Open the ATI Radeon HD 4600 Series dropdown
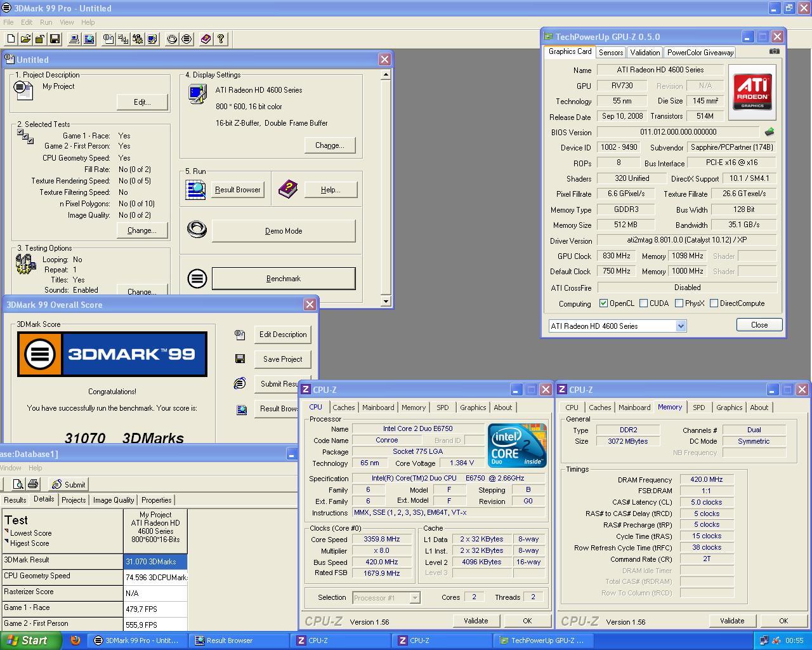Screen dimensions: 812x650 click(x=681, y=326)
